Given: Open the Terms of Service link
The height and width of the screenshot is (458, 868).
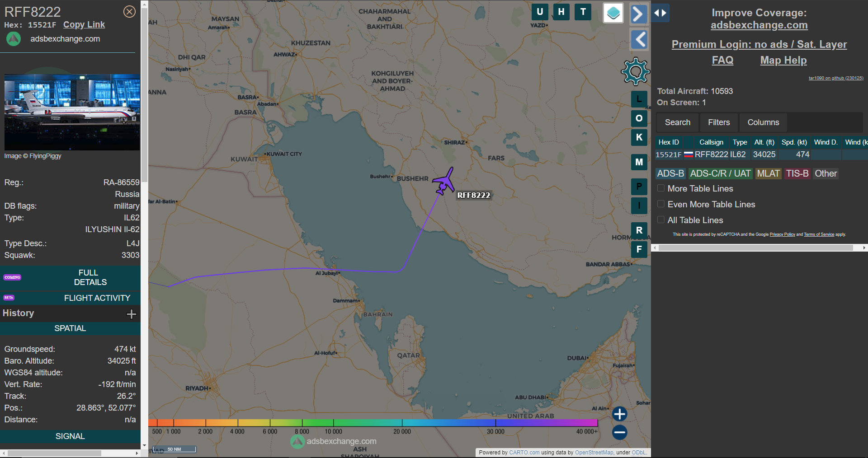Looking at the screenshot, I should [x=819, y=234].
